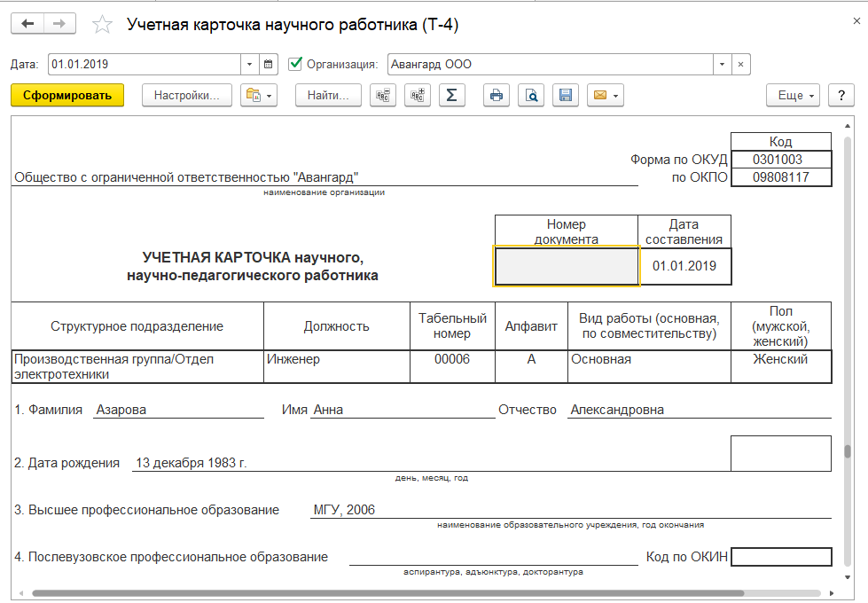Open the Еще menu

point(794,95)
